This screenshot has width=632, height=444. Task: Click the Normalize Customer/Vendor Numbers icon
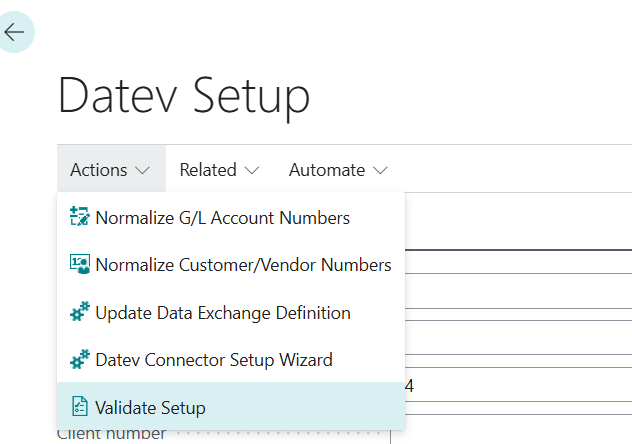coord(79,265)
